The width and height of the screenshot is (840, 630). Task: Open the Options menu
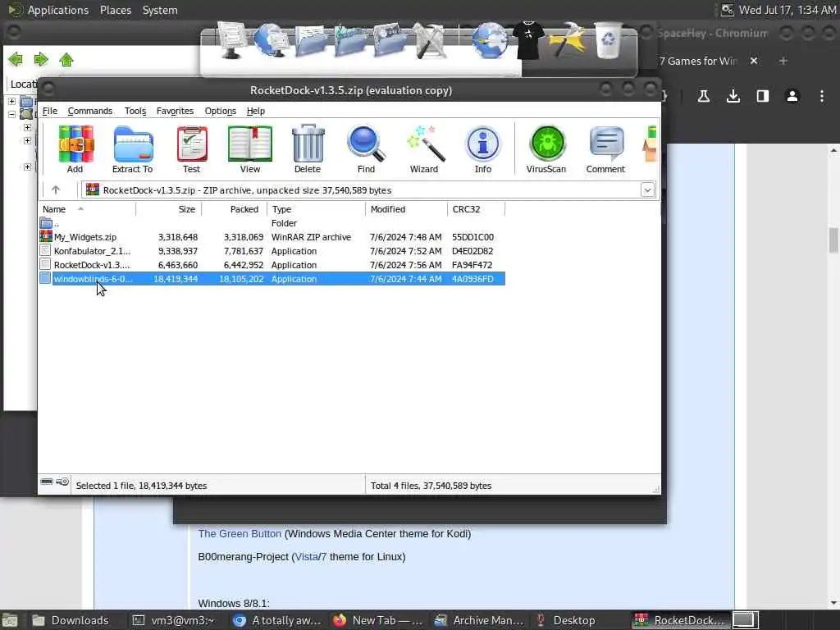pos(220,111)
